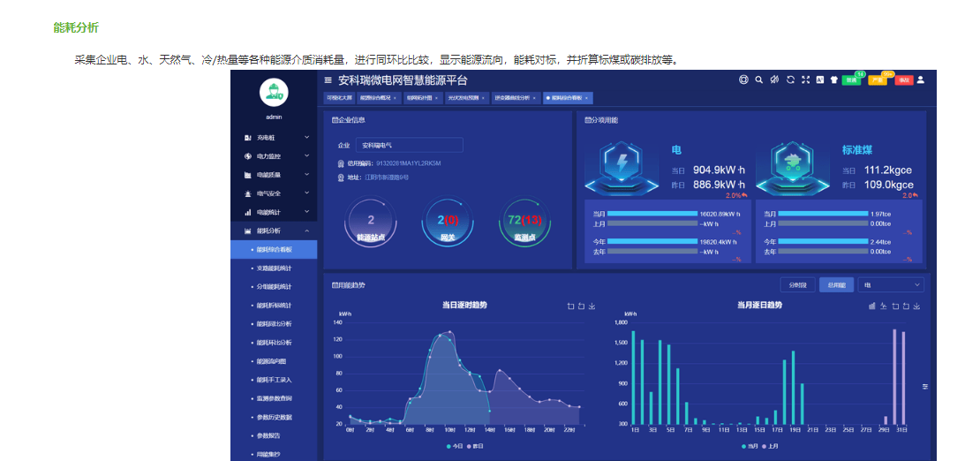
Task: Open 能耗手工录入 in the sidebar
Action: 274,380
